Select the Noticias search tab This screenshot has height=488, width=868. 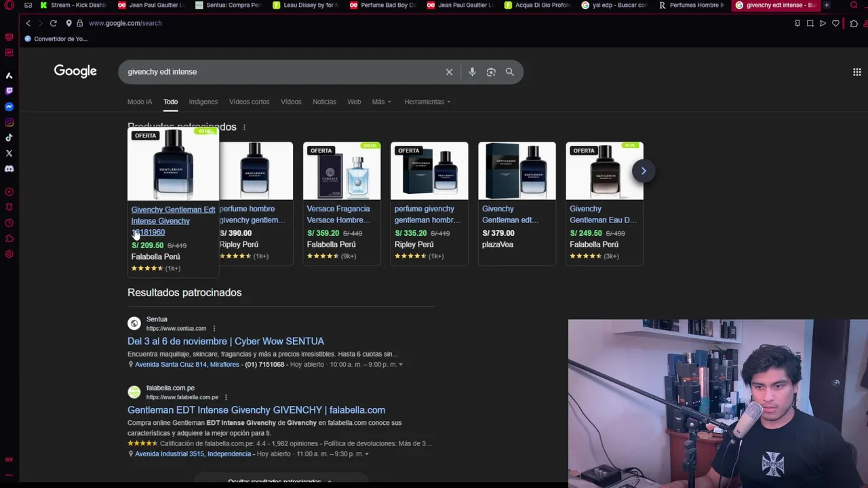[324, 102]
